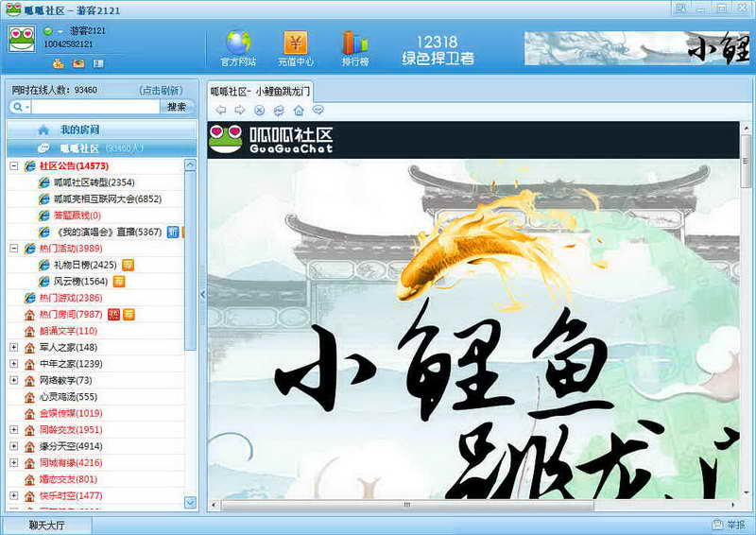Image resolution: width=756 pixels, height=535 pixels.
Task: Expand the 军人之家 tree node
Action: click(14, 347)
